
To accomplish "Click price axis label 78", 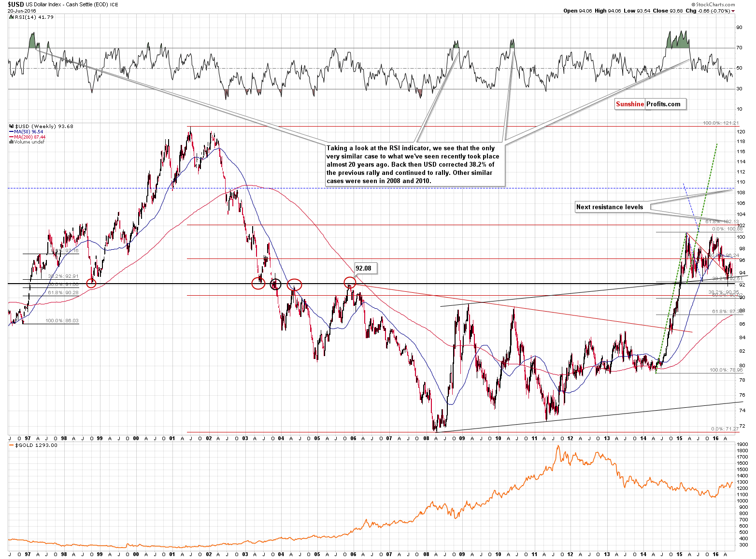I will (742, 380).
